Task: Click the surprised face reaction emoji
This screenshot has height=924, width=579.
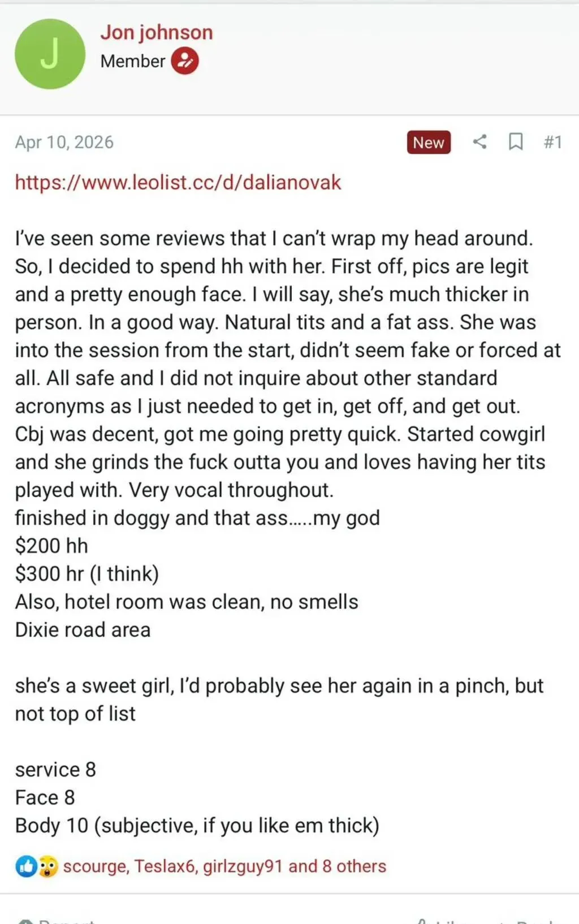Action: click(x=47, y=866)
